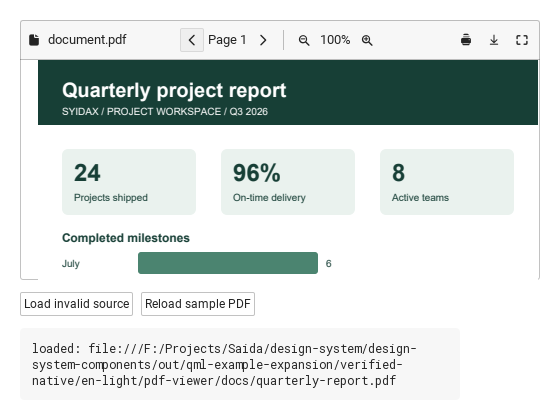560x420 pixels.
Task: Click the July row label
Action: pyautogui.click(x=71, y=264)
